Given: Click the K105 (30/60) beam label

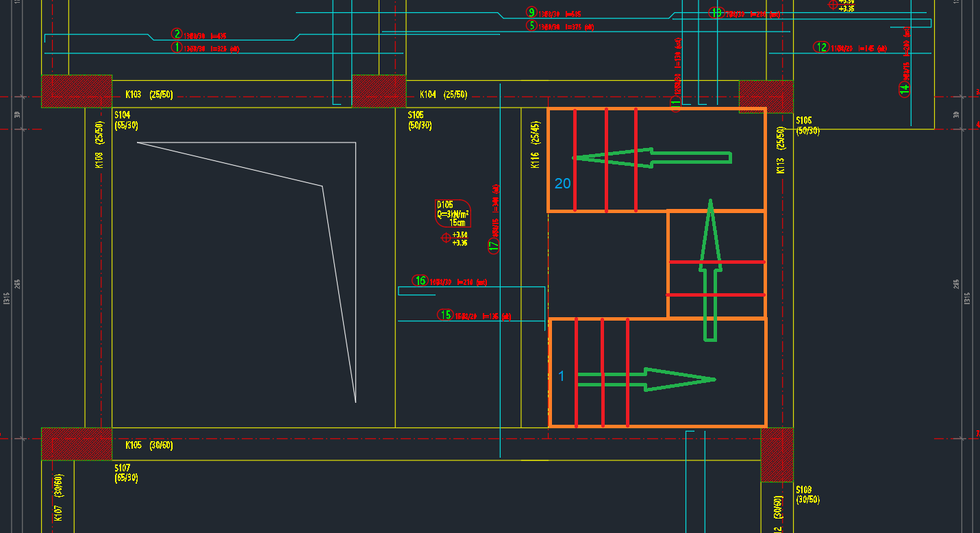Looking at the screenshot, I should click(x=149, y=445).
